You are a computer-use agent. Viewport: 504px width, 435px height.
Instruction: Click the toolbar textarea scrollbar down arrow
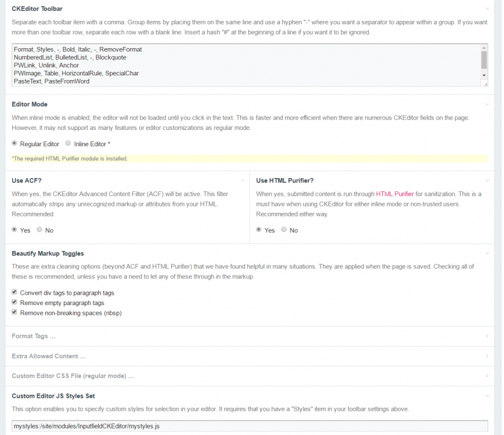pos(484,75)
